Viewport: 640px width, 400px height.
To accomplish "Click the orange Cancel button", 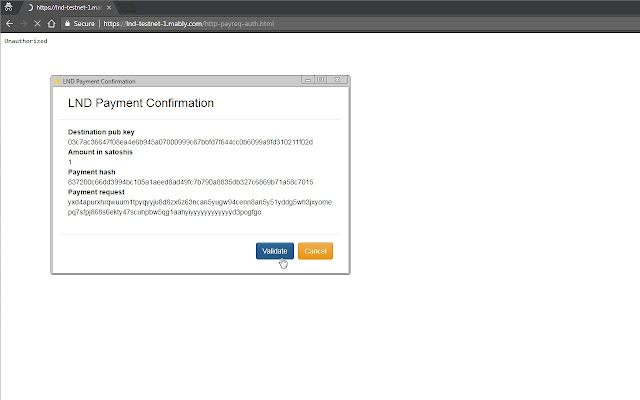I will click(x=315, y=251).
